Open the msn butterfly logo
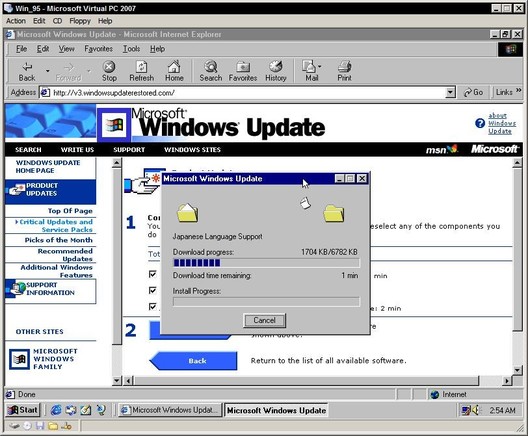Screen dimensions: 528x436 point(442,149)
